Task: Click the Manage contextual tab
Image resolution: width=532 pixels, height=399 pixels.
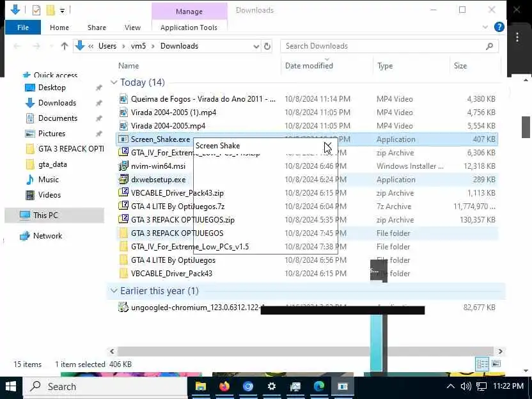Action: pyautogui.click(x=189, y=12)
